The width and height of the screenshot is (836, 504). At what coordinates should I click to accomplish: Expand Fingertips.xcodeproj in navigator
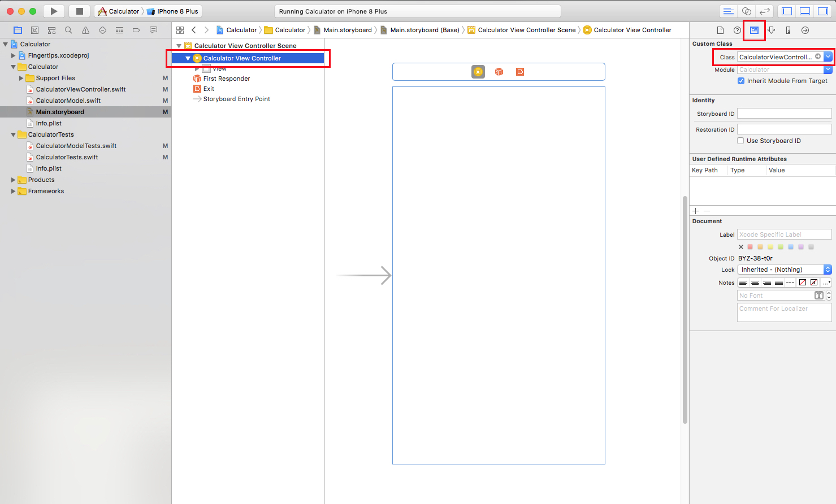13,55
